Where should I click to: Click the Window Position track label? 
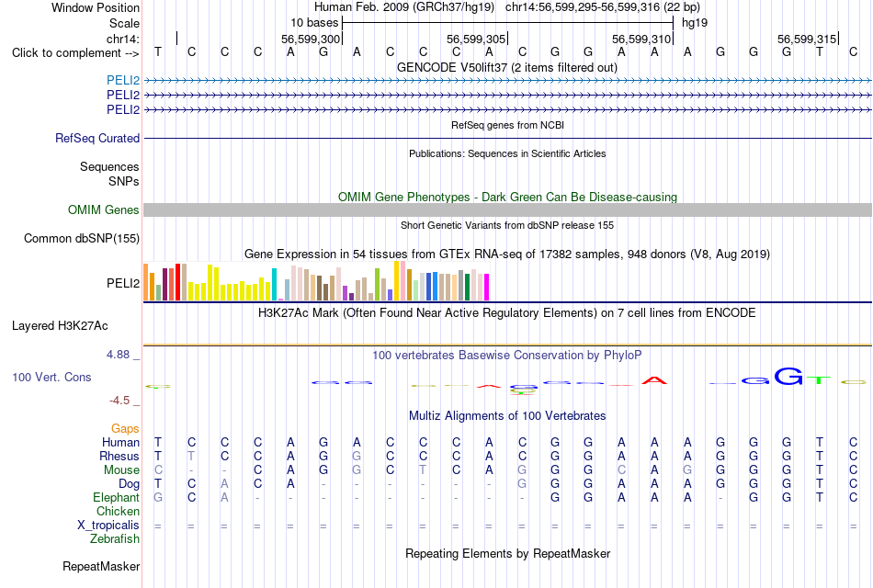pos(96,7)
